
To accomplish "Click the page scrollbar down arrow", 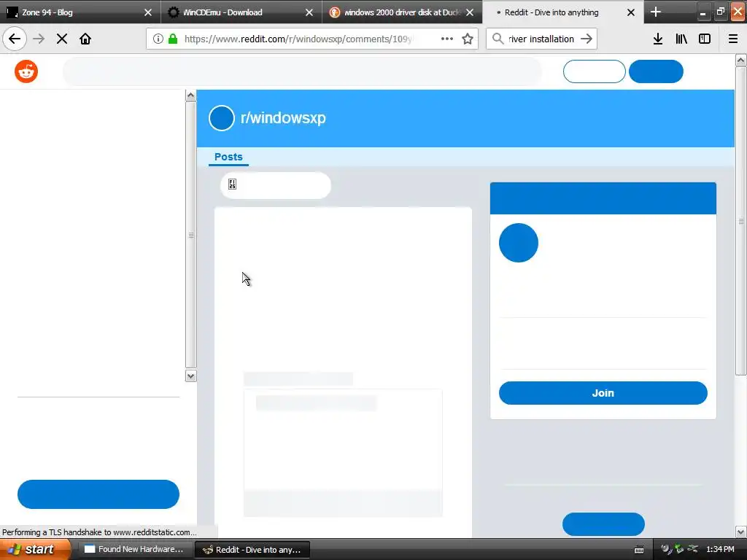I will (741, 532).
